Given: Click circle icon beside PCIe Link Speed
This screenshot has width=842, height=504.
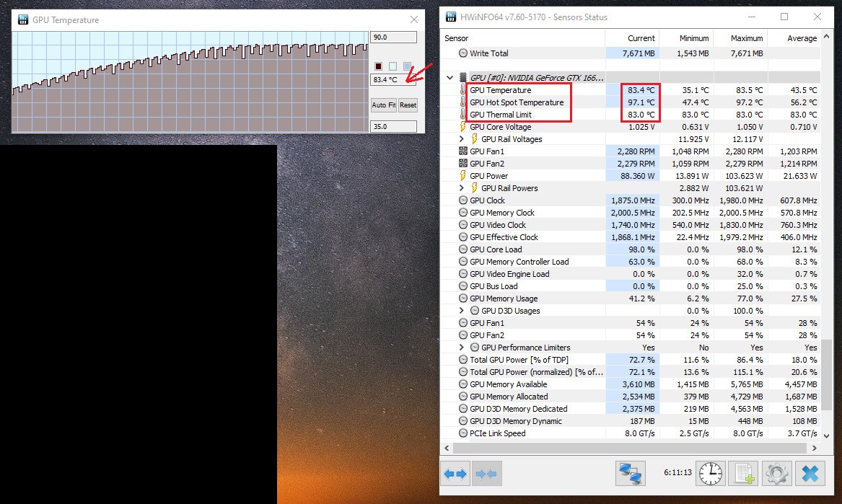Looking at the screenshot, I should tap(463, 433).
